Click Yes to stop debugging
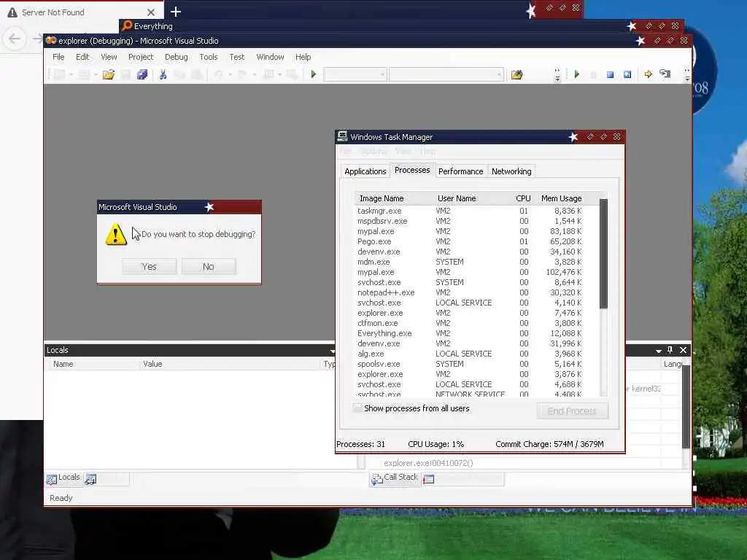 click(149, 267)
